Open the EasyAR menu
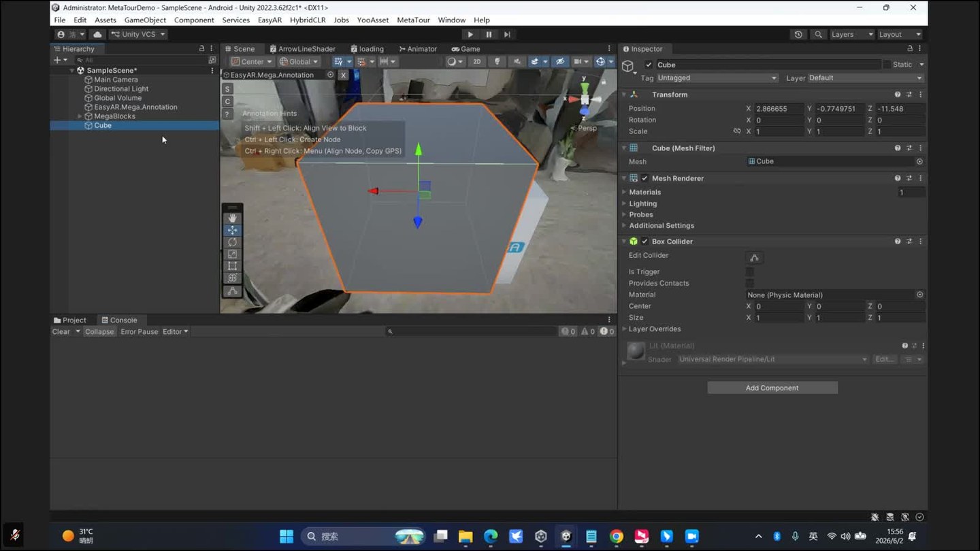980x551 pixels. (x=269, y=20)
